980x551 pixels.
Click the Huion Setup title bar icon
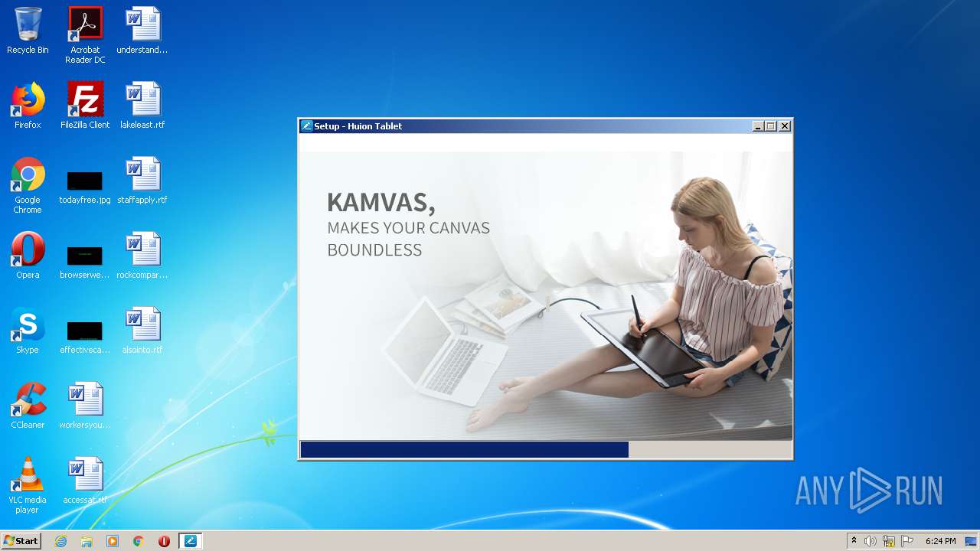click(307, 126)
